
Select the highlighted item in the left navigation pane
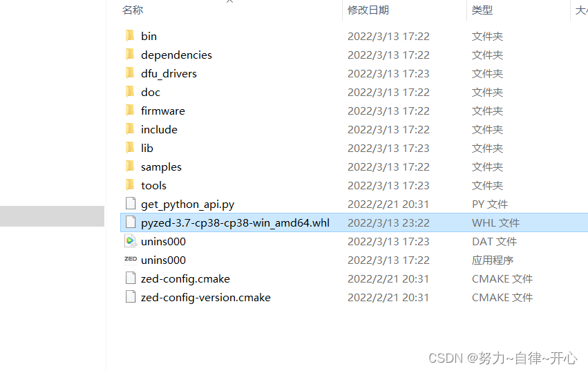pos(52,216)
